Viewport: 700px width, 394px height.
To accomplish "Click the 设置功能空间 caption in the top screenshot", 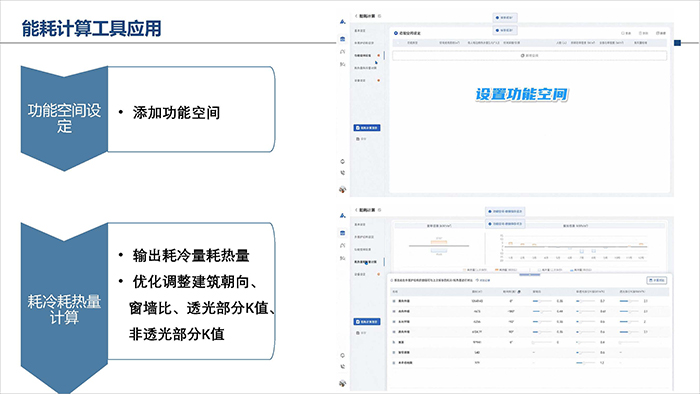I will 521,94.
